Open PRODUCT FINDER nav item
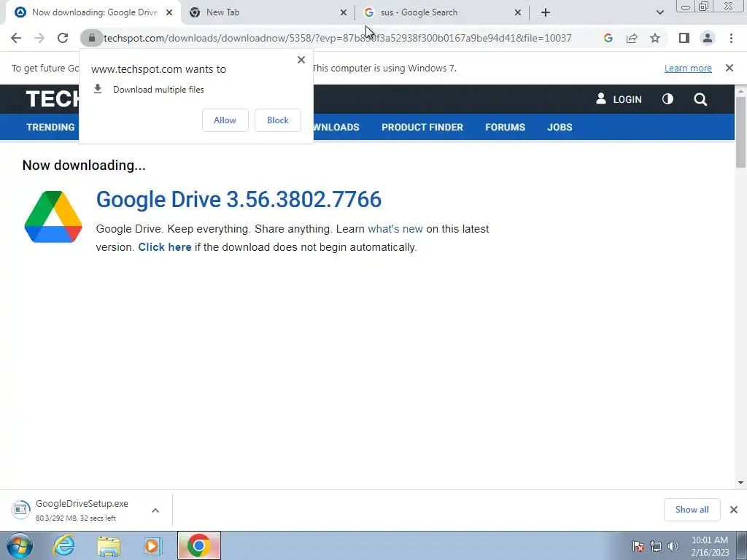 click(x=422, y=127)
